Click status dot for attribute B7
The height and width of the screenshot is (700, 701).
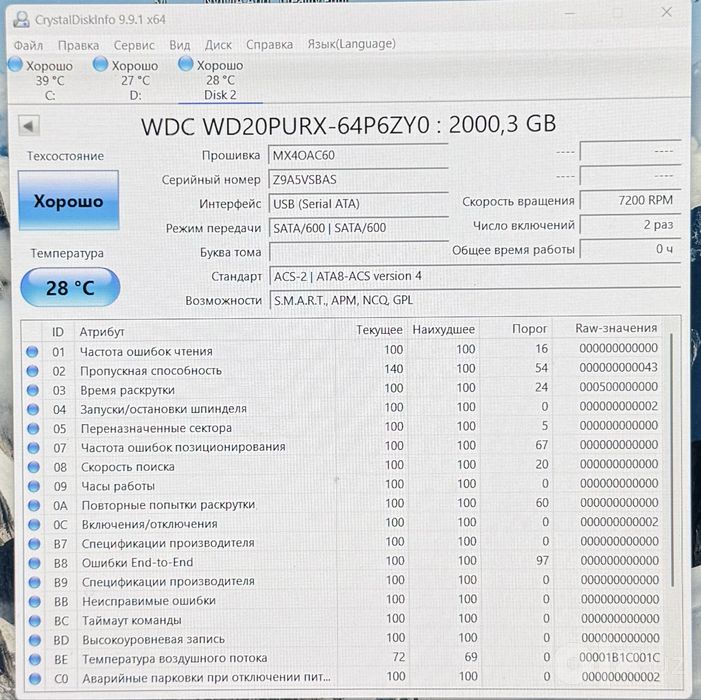pyautogui.click(x=34, y=544)
